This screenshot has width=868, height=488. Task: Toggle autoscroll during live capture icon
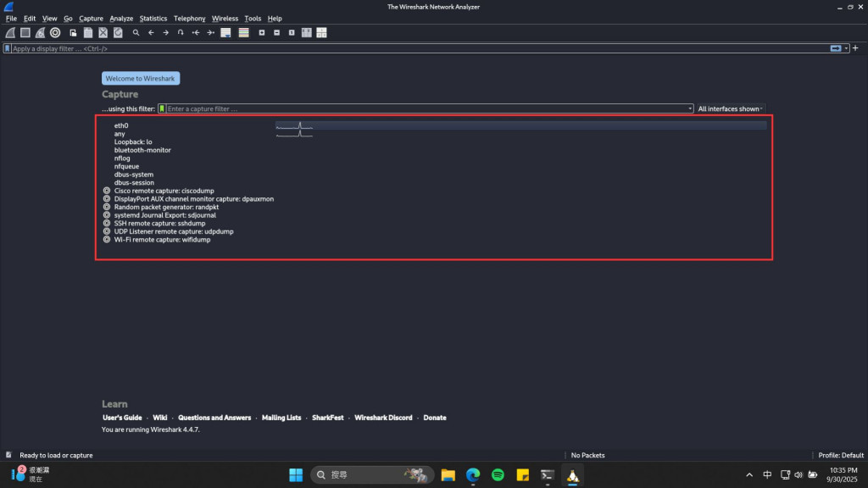click(x=225, y=33)
